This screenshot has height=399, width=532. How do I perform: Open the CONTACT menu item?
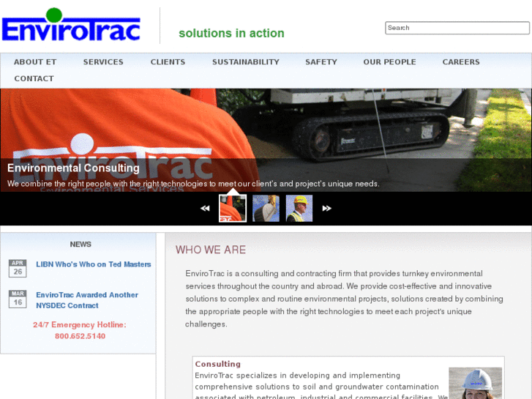(34, 78)
